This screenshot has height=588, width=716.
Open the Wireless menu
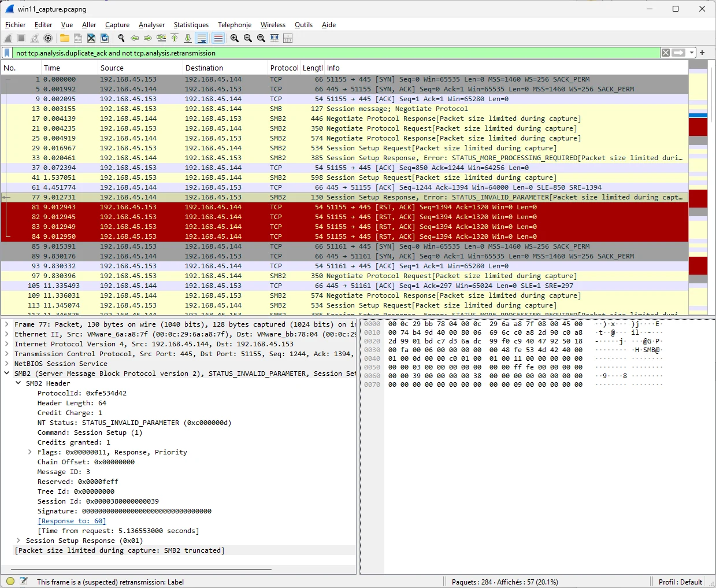[273, 25]
